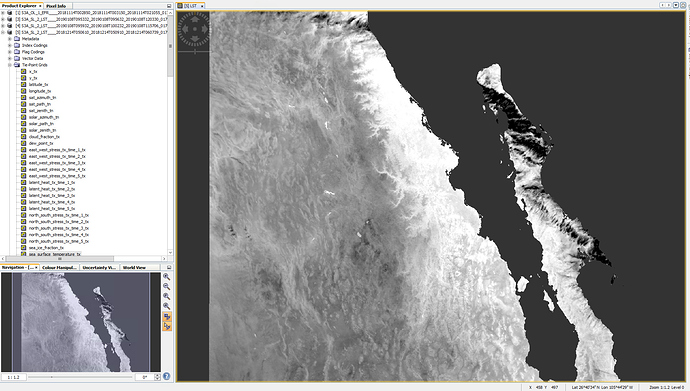This screenshot has height=391, width=690.
Task: Expand the Vector Data folder
Action: [x=10, y=58]
